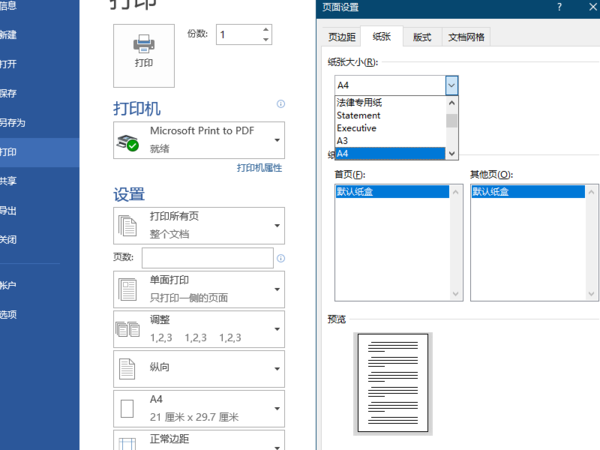
Task: Increase copies count with up arrow
Action: (266, 29)
